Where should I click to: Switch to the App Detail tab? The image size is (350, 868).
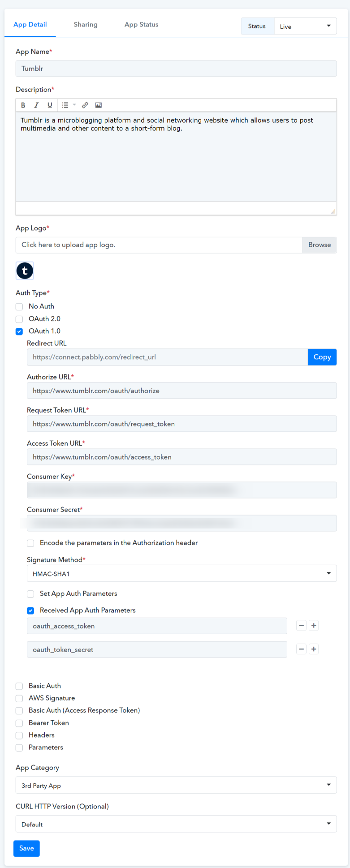pos(30,25)
